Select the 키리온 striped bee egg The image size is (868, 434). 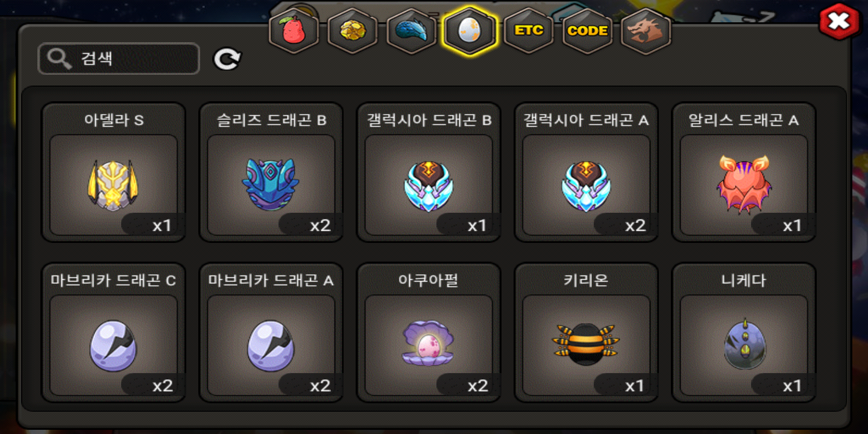(587, 333)
